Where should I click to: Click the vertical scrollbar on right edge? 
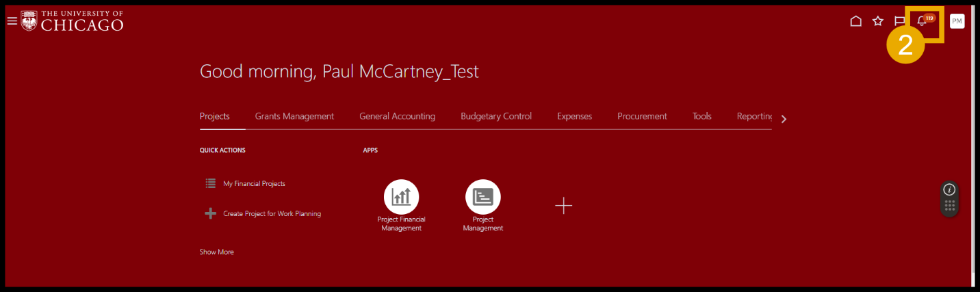coord(972,146)
